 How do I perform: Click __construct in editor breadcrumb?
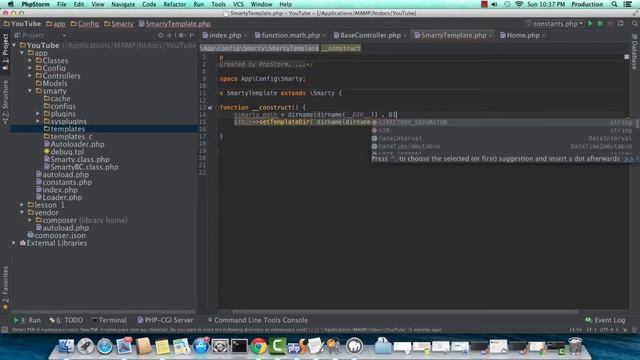pos(341,48)
